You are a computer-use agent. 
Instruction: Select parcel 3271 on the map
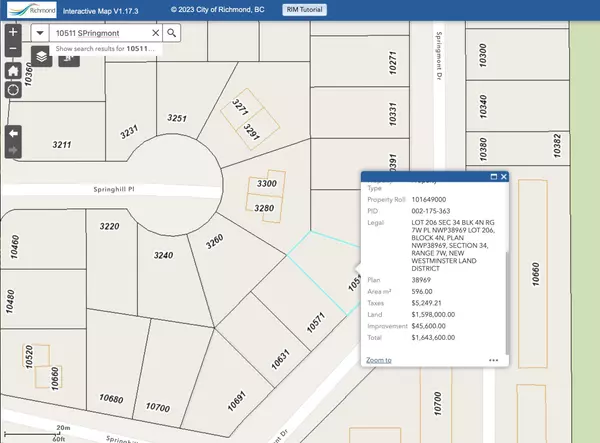[240, 107]
